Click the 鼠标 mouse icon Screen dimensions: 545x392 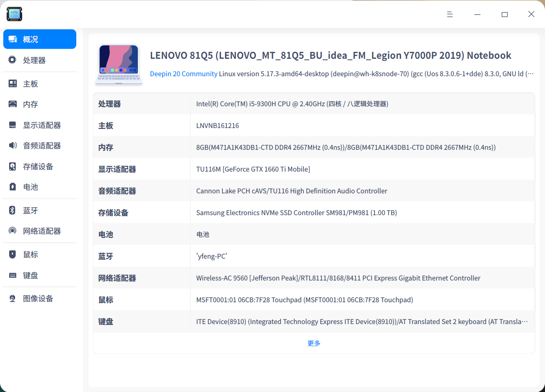pos(13,254)
